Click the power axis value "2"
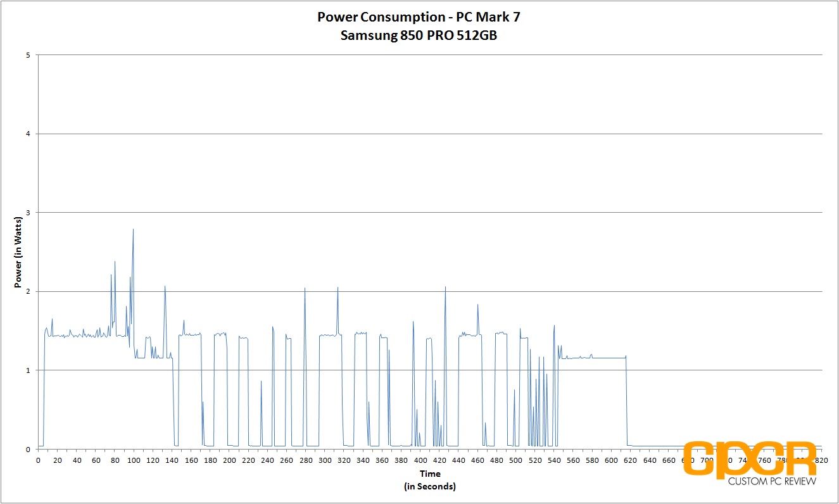 [x=29, y=291]
